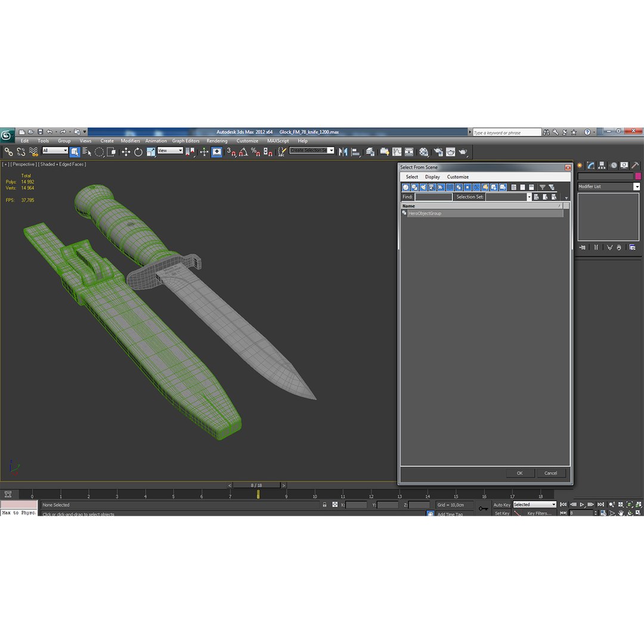Select the Move tool
The height and width of the screenshot is (644, 644).
tap(126, 152)
